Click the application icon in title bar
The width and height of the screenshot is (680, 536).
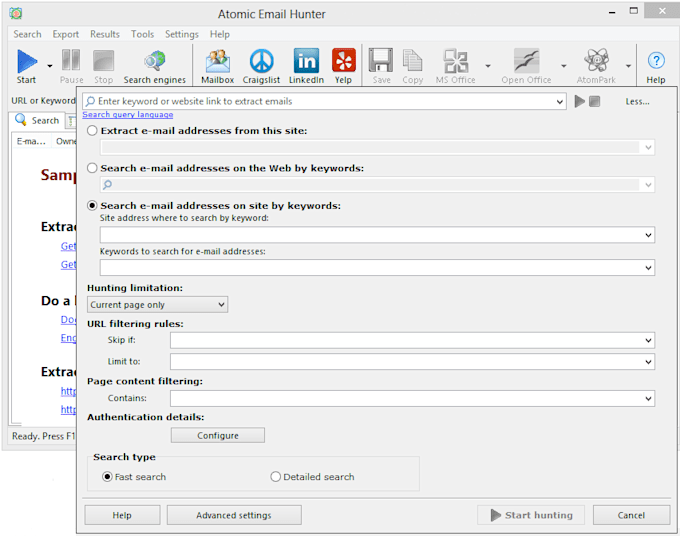pos(16,13)
